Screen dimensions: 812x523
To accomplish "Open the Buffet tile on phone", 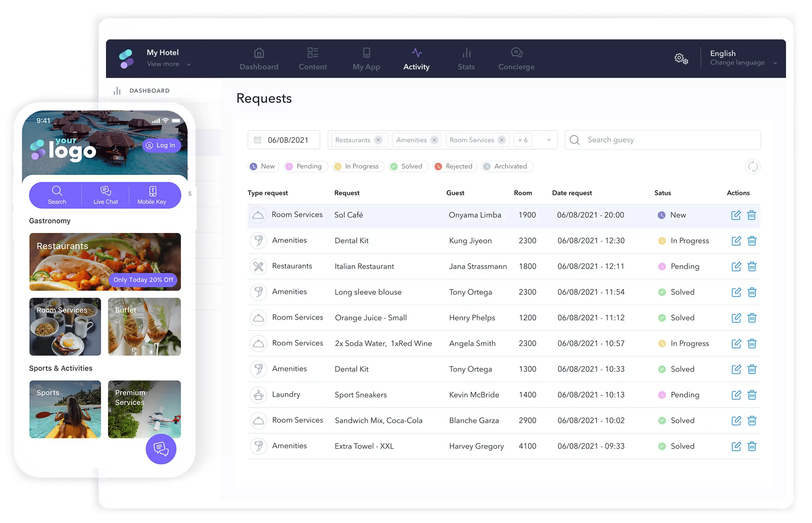I will pos(144,327).
